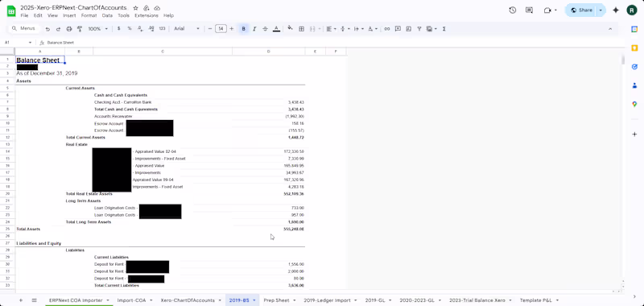Image resolution: width=644 pixels, height=306 pixels.
Task: Open vertical align dropdown
Action: [345, 29]
